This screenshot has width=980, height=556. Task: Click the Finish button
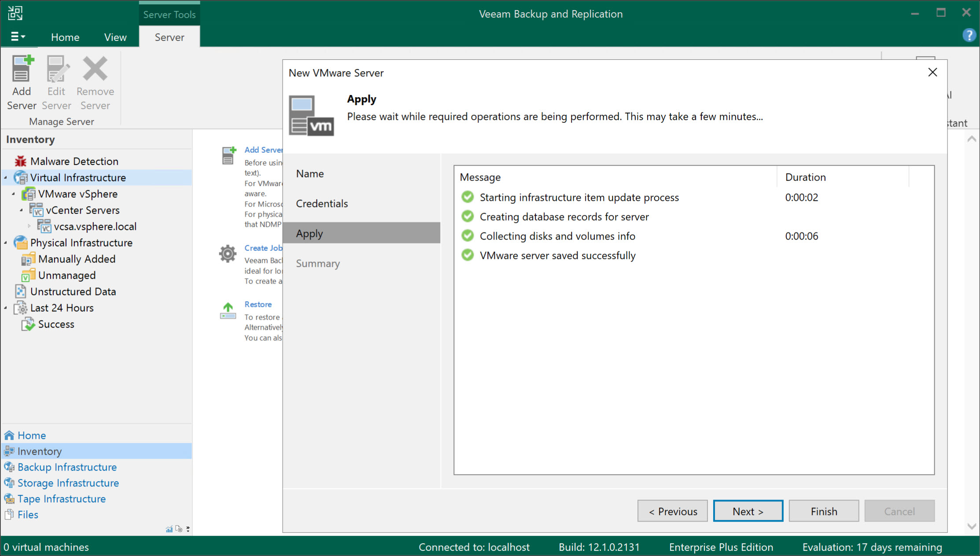823,511
